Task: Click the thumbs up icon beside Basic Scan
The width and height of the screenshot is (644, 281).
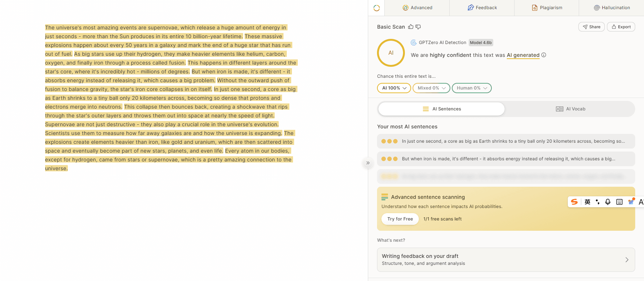Action: [411, 27]
